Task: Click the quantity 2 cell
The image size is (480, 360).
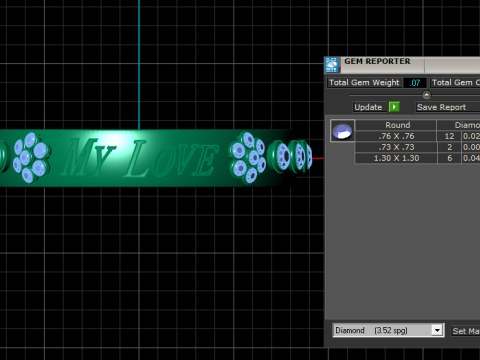Action: pyautogui.click(x=449, y=147)
